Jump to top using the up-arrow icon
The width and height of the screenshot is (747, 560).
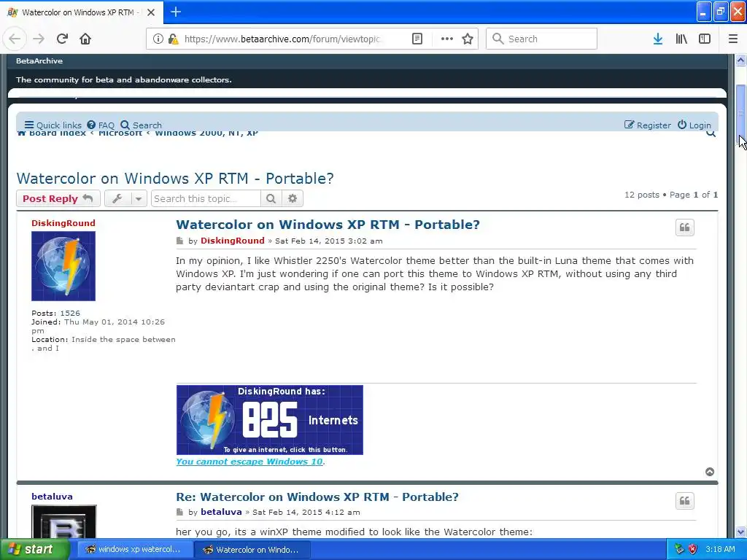710,472
